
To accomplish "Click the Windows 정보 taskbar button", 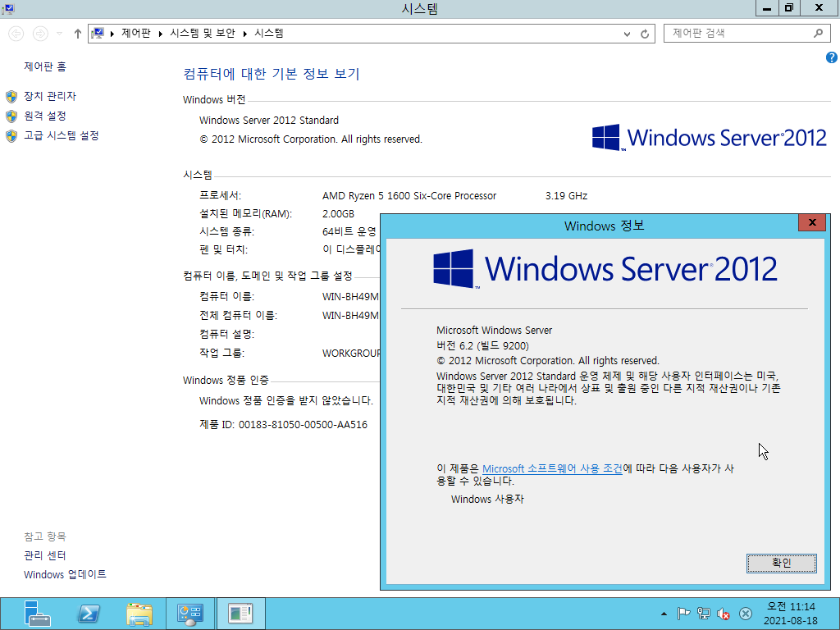I will 240,614.
